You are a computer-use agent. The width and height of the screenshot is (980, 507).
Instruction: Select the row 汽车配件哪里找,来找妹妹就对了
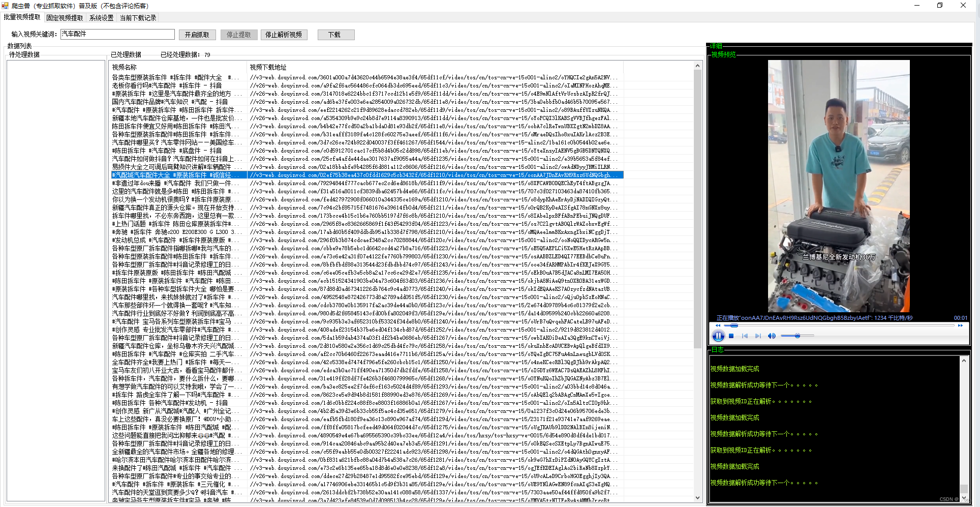pos(367,297)
